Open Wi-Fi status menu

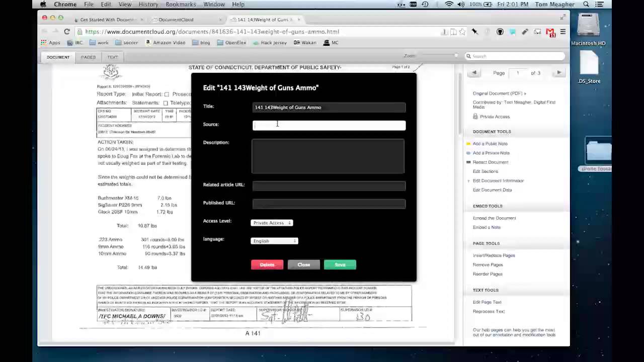pyautogui.click(x=449, y=4)
